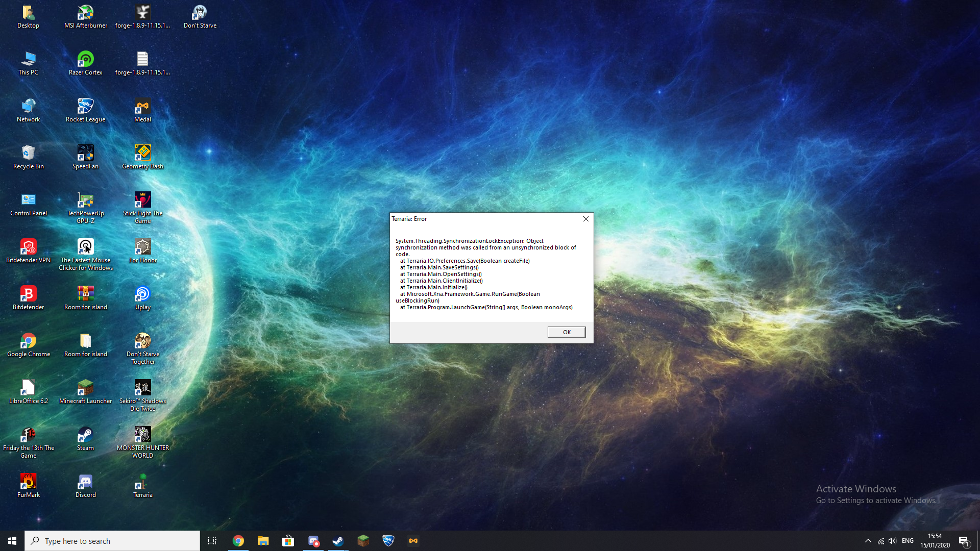This screenshot has width=980, height=551.
Task: Select Don't Starve Together desktop icon
Action: [143, 349]
